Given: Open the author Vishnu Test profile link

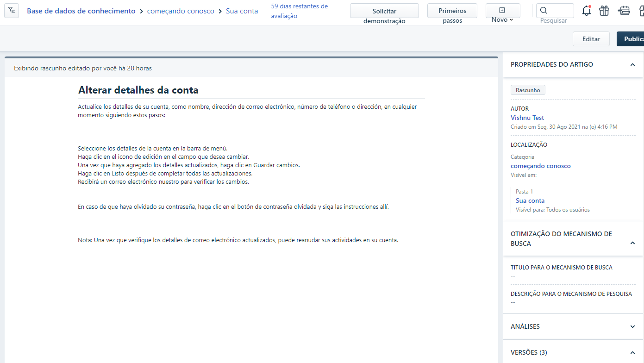Looking at the screenshot, I should pyautogui.click(x=527, y=118).
